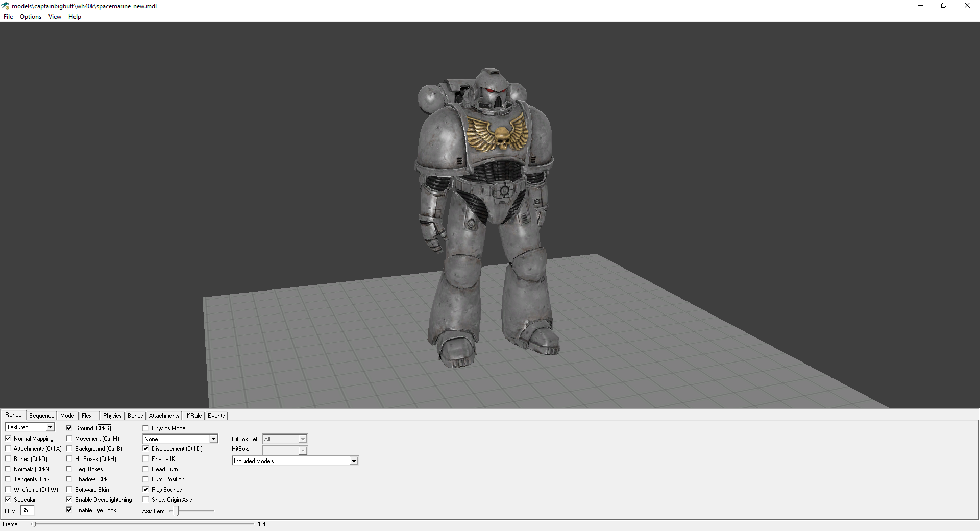The height and width of the screenshot is (531, 980).
Task: Click the HLMV application icon in title bar
Action: click(5, 6)
